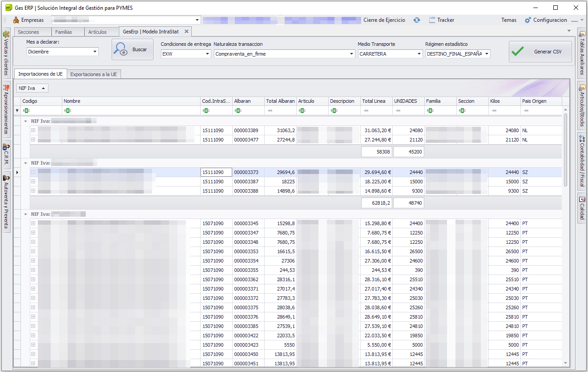Collapse the first NIF Iva group
The width and height of the screenshot is (588, 372).
click(25, 121)
